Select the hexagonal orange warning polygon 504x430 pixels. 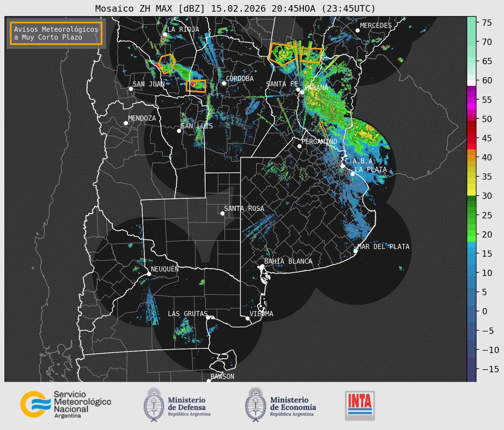[167, 63]
